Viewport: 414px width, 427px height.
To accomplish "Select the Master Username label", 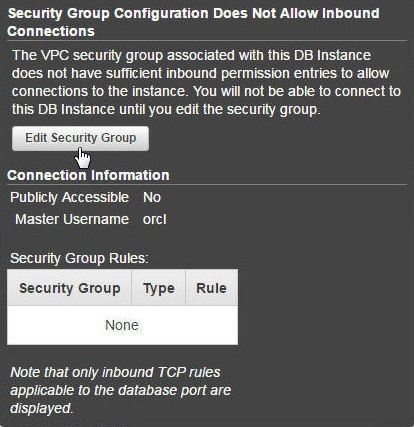I will click(72, 219).
